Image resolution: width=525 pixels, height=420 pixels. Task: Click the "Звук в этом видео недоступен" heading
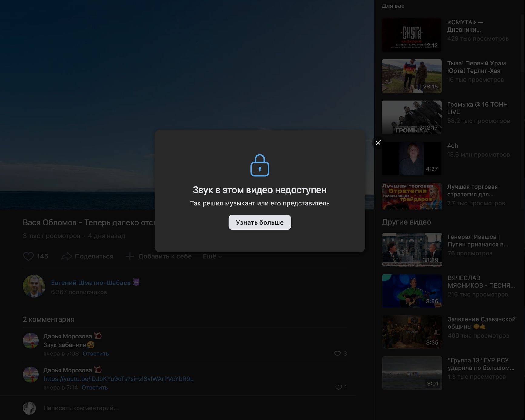[260, 190]
